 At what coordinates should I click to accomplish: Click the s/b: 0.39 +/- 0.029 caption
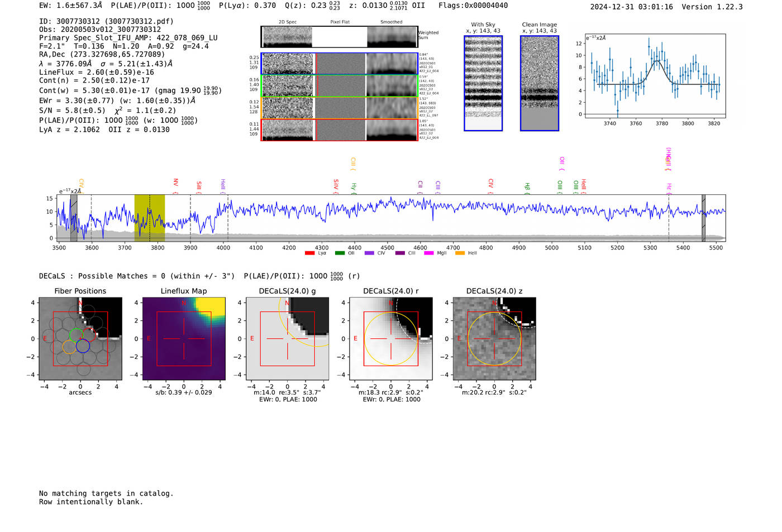(x=184, y=392)
